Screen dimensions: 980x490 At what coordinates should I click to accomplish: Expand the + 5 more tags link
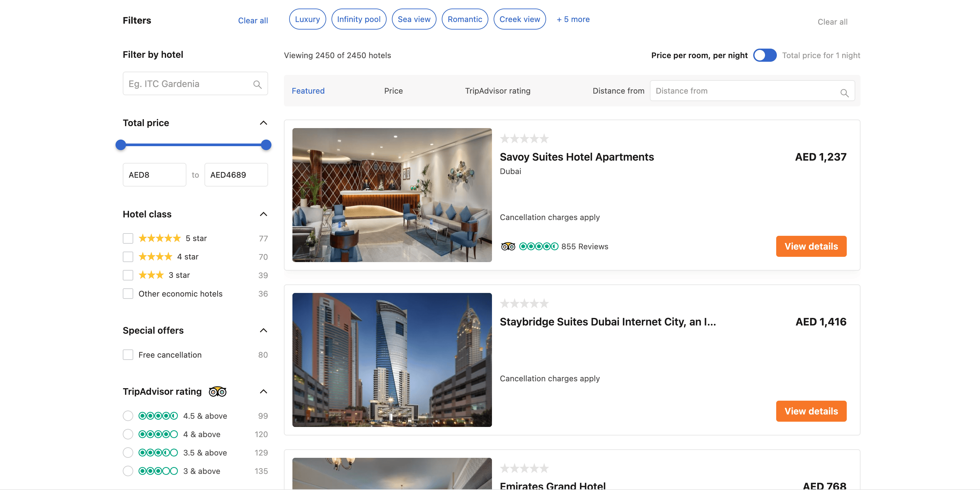coord(573,19)
